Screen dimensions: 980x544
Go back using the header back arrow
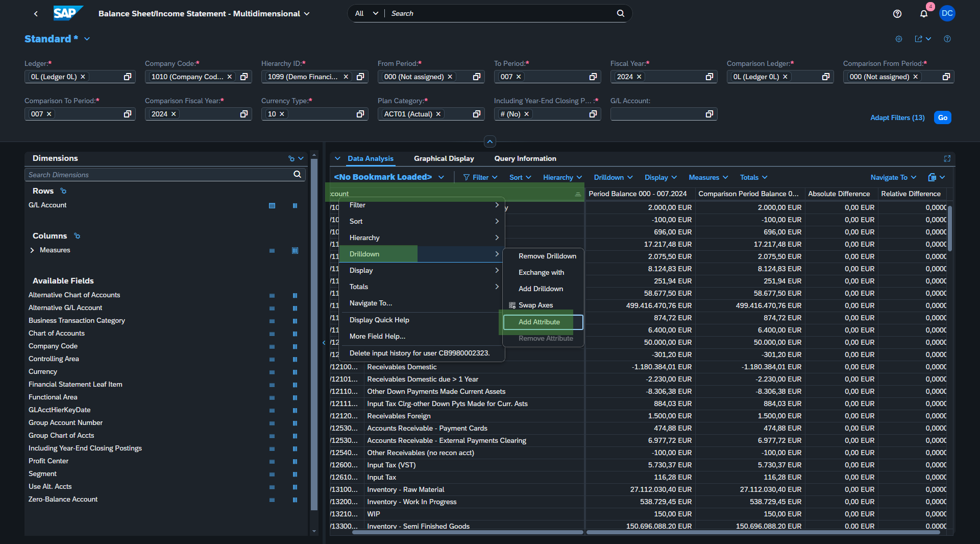point(36,14)
